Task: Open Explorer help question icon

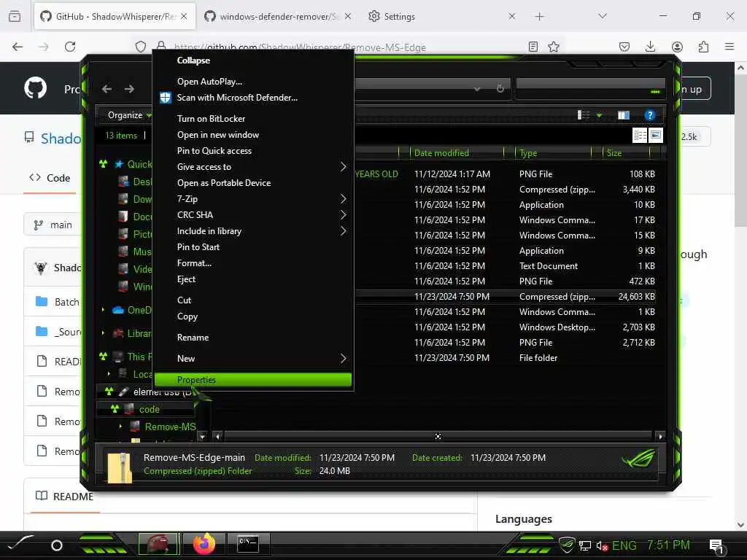Action: [649, 115]
